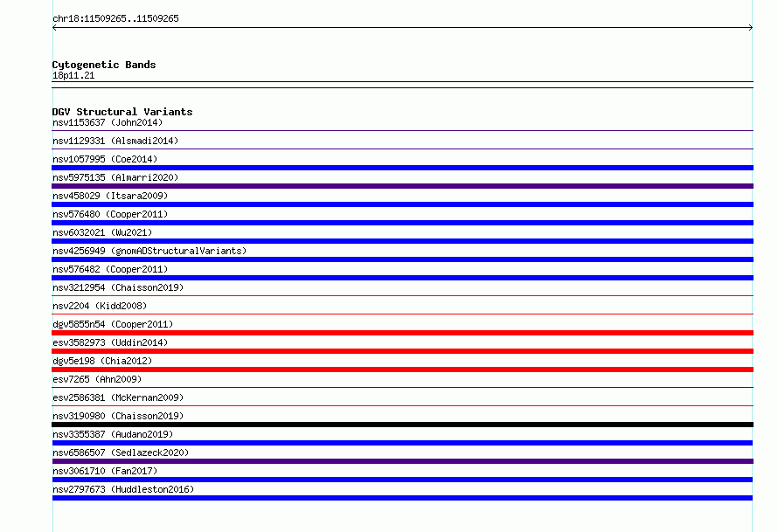Click the red bar under dgv5855n54 (Cooper2011)
Image resolution: width=778 pixels, height=532 pixels.
[x=402, y=333]
